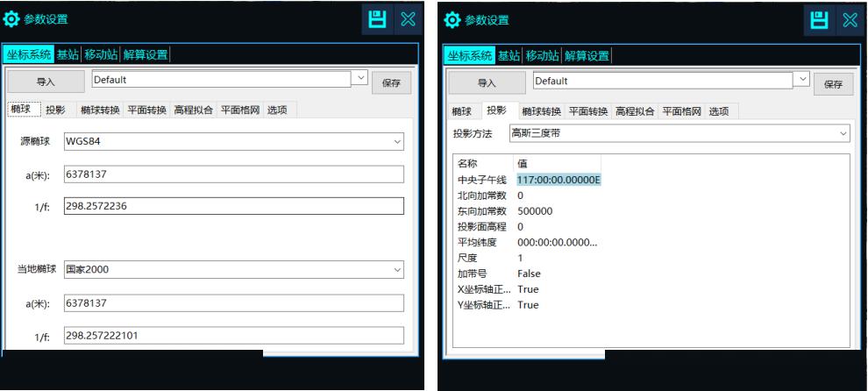Click 投影面高程 row value 0
Screen dimensions: 868x391
[520, 226]
